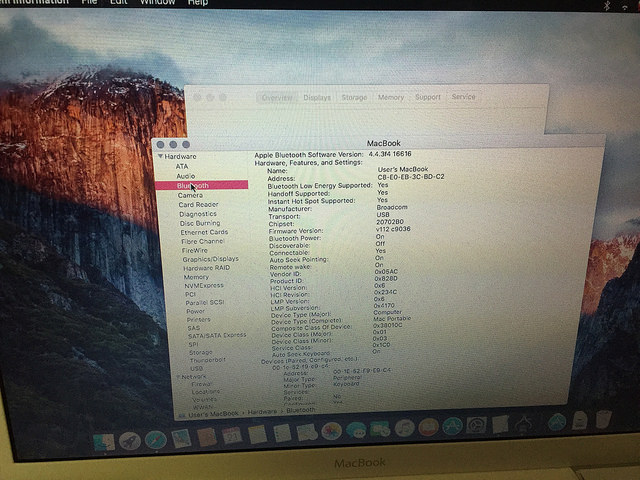Switch to Support tab in About window
This screenshot has height=480, width=640.
coord(428,97)
